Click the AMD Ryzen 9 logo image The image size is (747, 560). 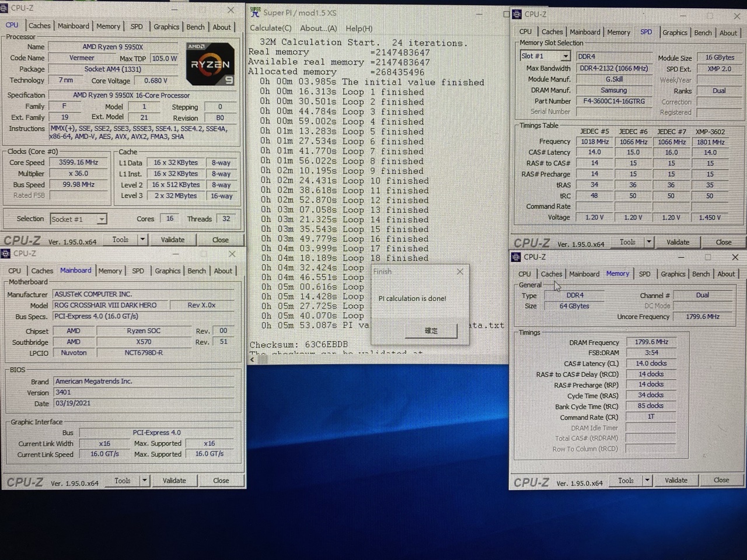(211, 64)
